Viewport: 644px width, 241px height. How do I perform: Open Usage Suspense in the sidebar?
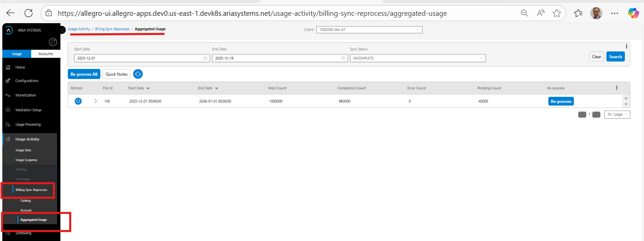point(27,160)
